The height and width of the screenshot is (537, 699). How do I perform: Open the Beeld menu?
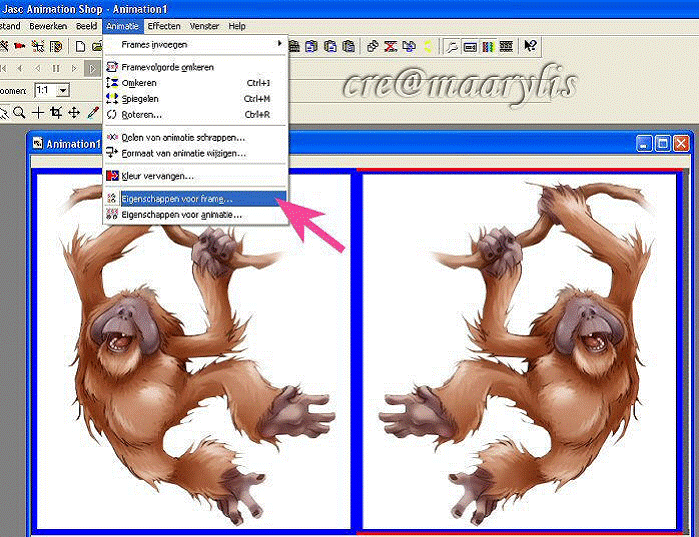[x=86, y=26]
